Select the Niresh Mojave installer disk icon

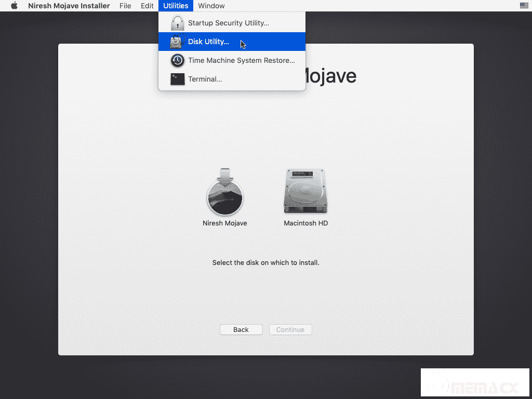pos(224,192)
